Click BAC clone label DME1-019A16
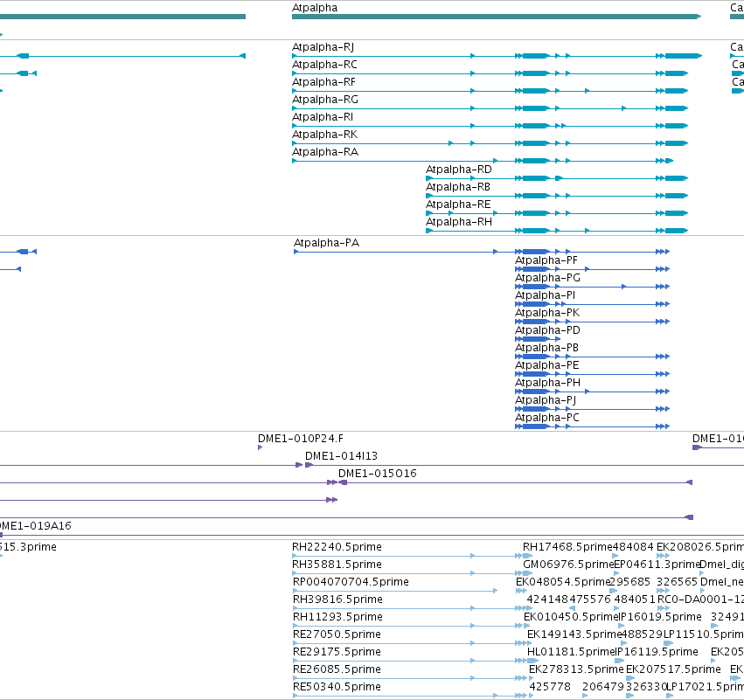Viewport: 744px width, 700px height. pos(35,526)
